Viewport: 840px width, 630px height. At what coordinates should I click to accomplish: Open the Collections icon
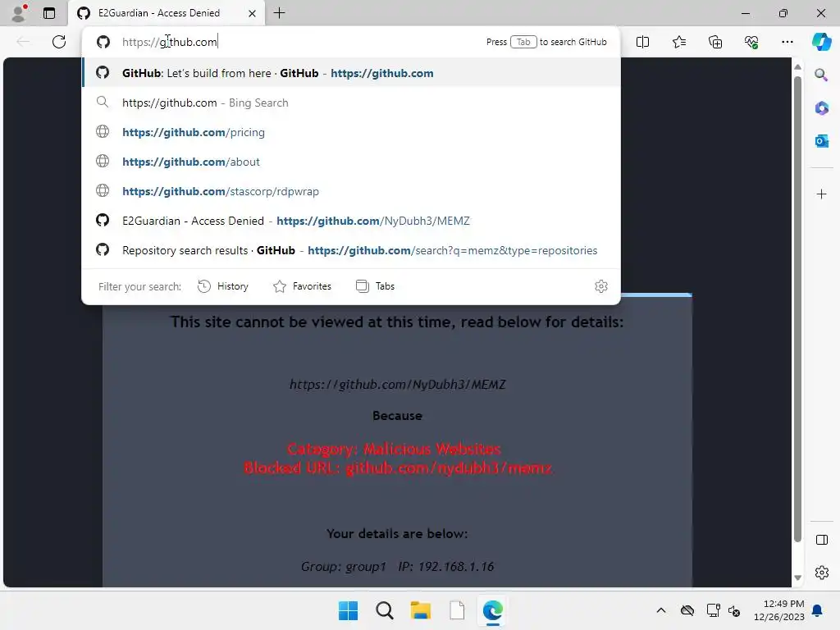click(x=715, y=42)
